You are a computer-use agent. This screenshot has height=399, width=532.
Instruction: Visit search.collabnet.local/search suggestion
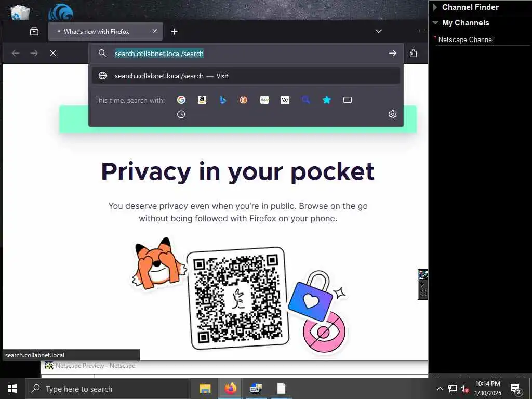pyautogui.click(x=246, y=76)
